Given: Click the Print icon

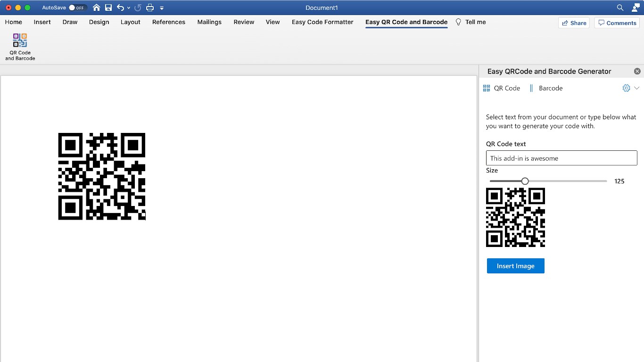Looking at the screenshot, I should [x=150, y=8].
